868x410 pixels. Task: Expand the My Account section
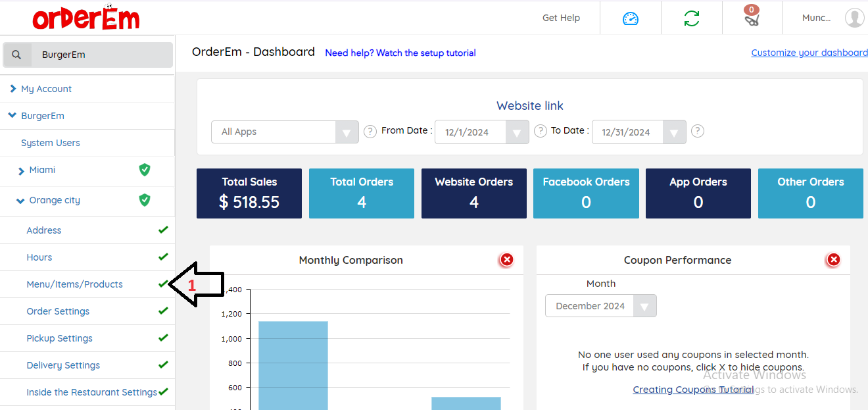(46, 89)
